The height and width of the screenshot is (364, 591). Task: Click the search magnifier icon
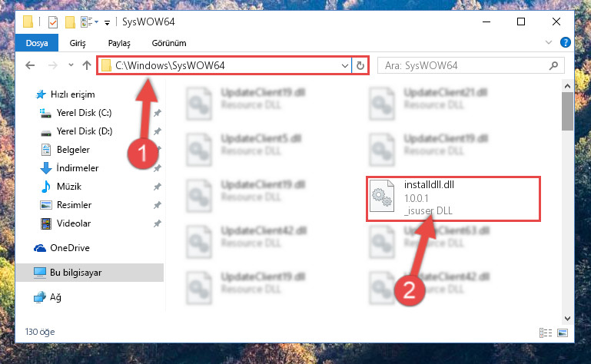[553, 65]
